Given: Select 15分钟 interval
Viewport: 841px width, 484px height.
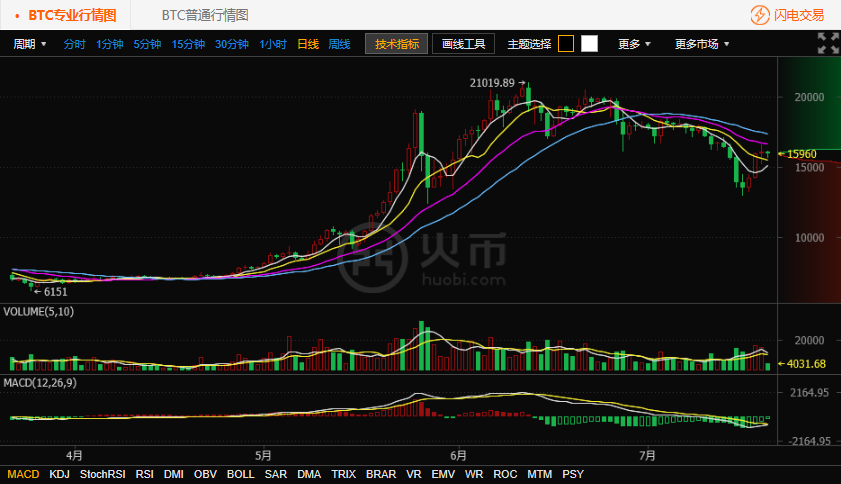Looking at the screenshot, I should tap(188, 44).
